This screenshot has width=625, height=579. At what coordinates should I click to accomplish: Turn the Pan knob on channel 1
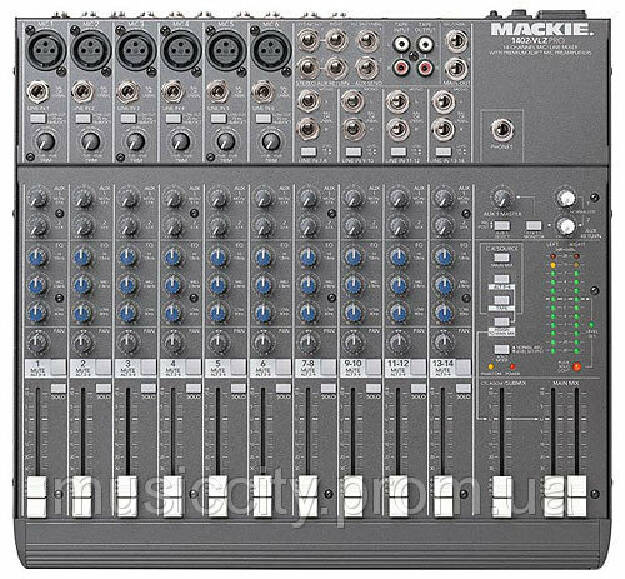point(38,342)
